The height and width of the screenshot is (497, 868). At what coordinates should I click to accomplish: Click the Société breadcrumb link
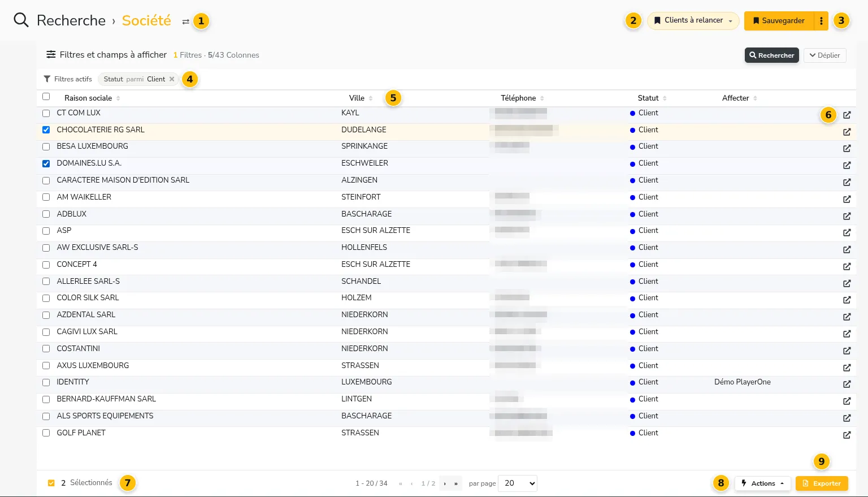146,20
